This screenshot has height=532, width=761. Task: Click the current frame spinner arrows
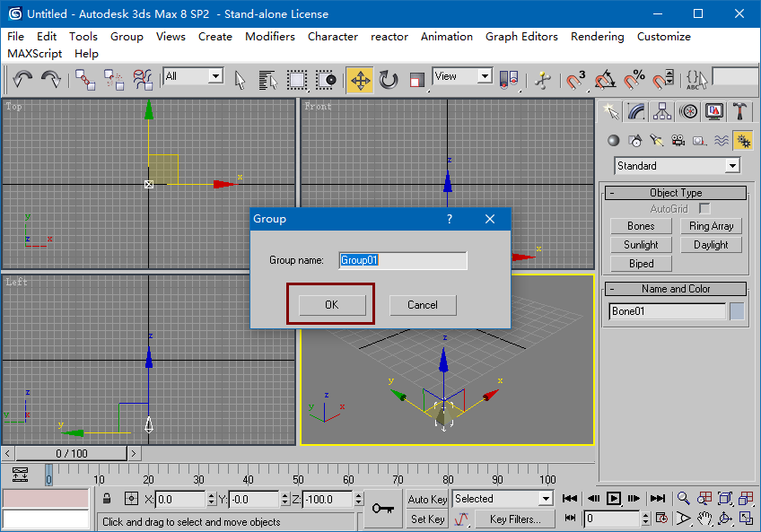[645, 519]
